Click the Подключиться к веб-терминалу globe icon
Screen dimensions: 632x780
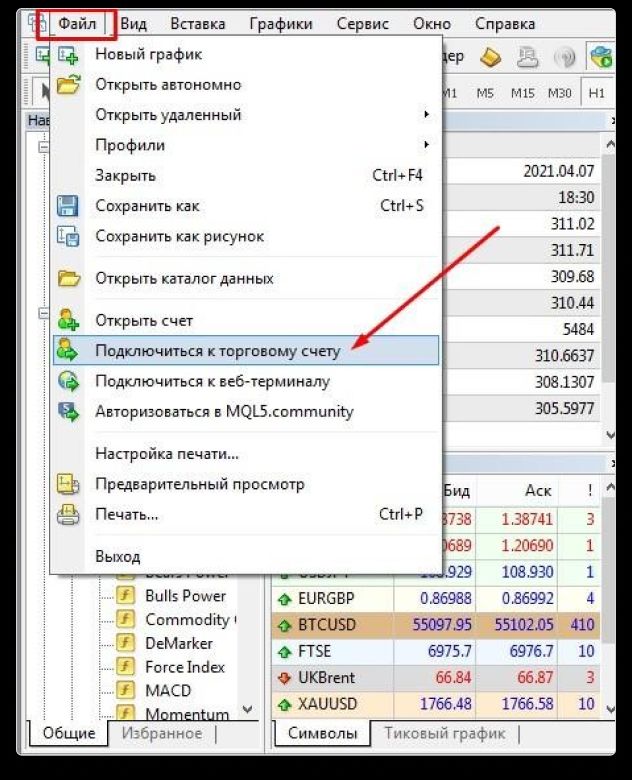point(68,381)
